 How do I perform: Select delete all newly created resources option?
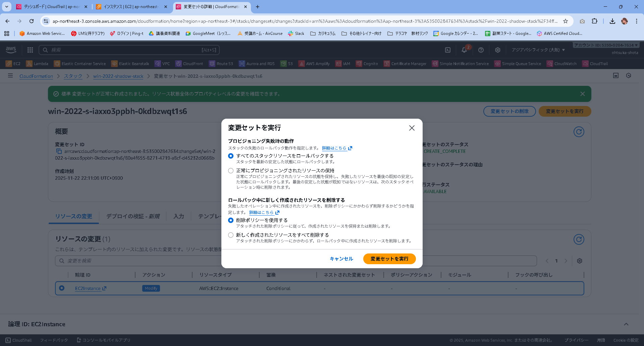231,235
